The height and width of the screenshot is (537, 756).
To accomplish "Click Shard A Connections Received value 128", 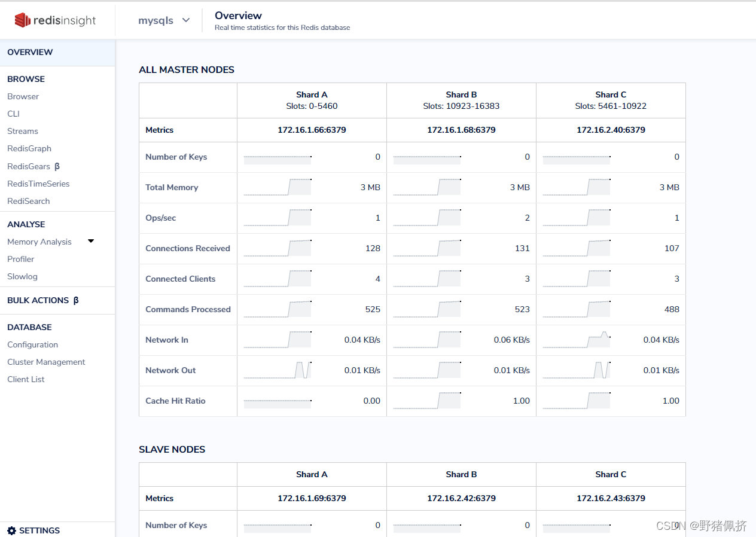I will pos(373,248).
